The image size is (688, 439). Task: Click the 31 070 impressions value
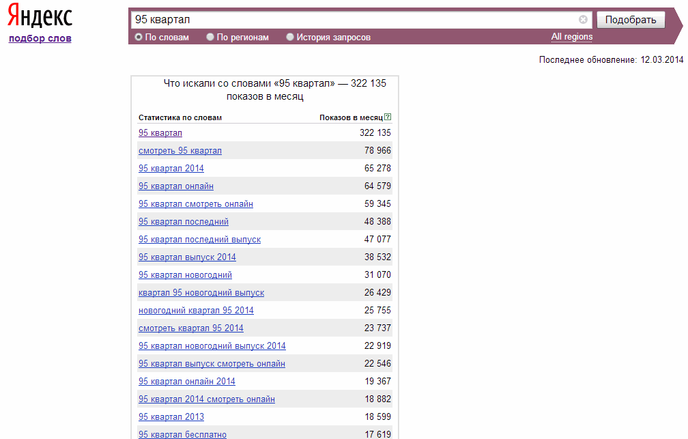pos(377,275)
